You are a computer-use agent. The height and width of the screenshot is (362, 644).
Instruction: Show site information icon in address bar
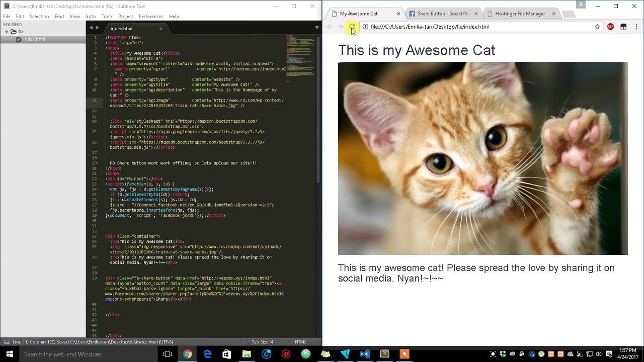365,27
